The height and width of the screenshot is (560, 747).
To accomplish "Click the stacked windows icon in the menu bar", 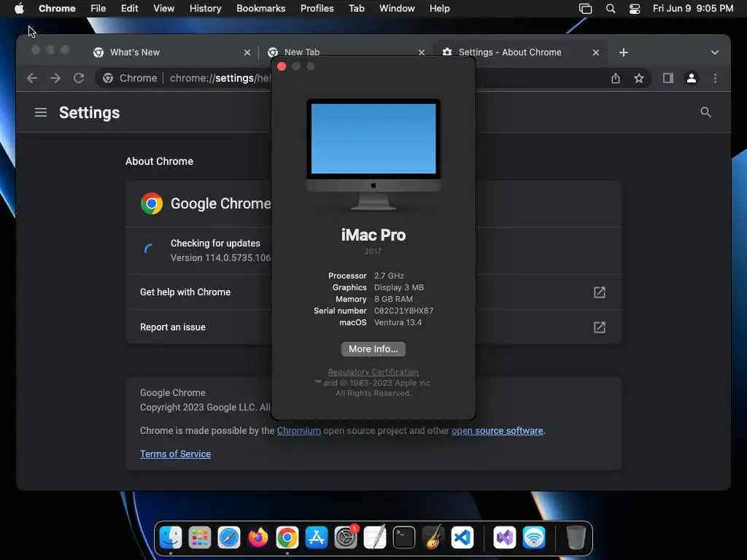I will point(585,9).
